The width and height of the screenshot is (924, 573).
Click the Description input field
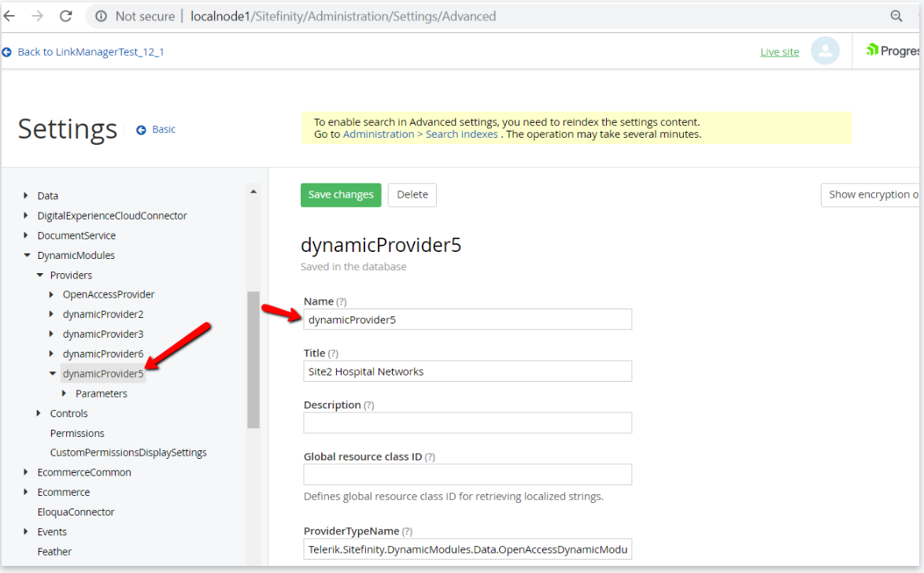(x=468, y=423)
